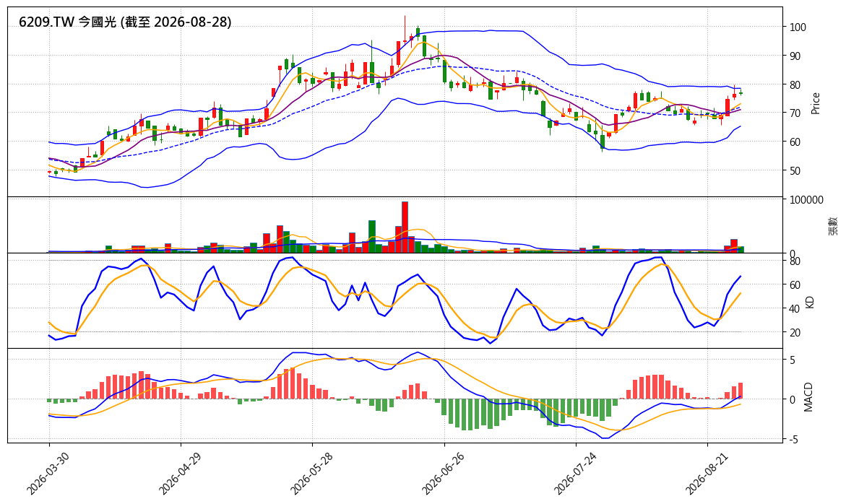The height and width of the screenshot is (504, 846).
Task: Click the 2026-06-26 date label
Action: coord(443,473)
